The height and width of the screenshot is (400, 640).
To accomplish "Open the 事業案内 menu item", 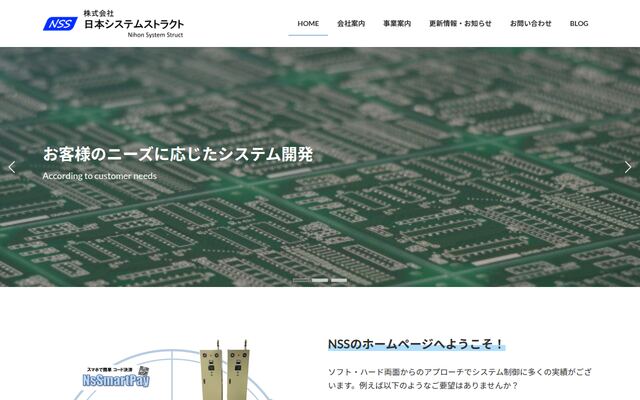I will pyautogui.click(x=397, y=24).
